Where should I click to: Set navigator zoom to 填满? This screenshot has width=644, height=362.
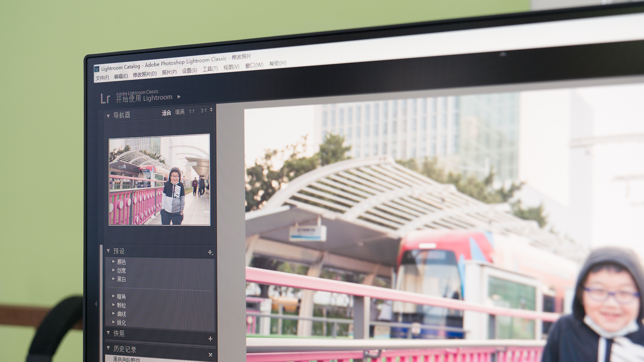[180, 112]
